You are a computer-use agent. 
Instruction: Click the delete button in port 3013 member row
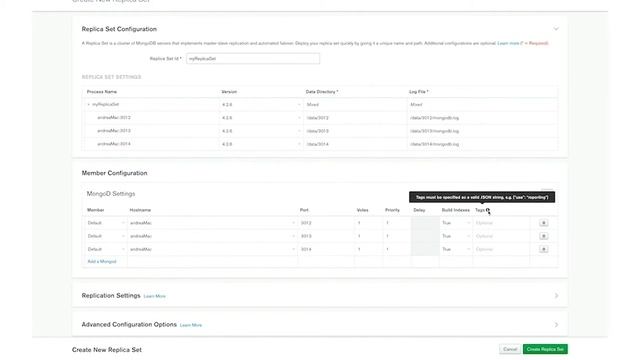tap(543, 236)
